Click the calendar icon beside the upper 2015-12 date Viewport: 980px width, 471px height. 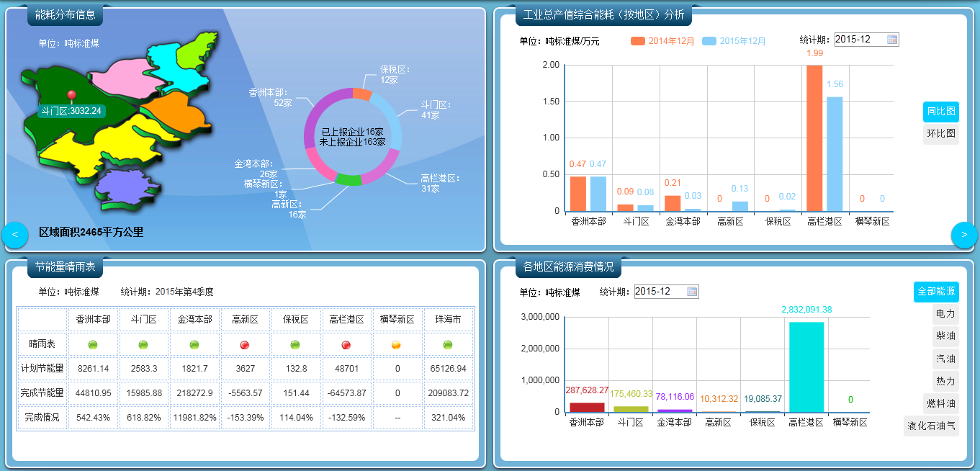pyautogui.click(x=892, y=40)
